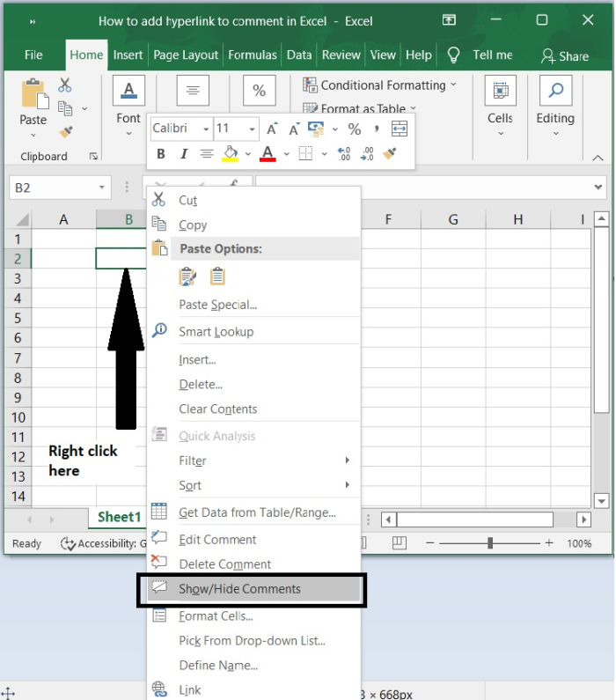Click Accounting Number Format icon
The height and width of the screenshot is (700, 616).
point(316,129)
